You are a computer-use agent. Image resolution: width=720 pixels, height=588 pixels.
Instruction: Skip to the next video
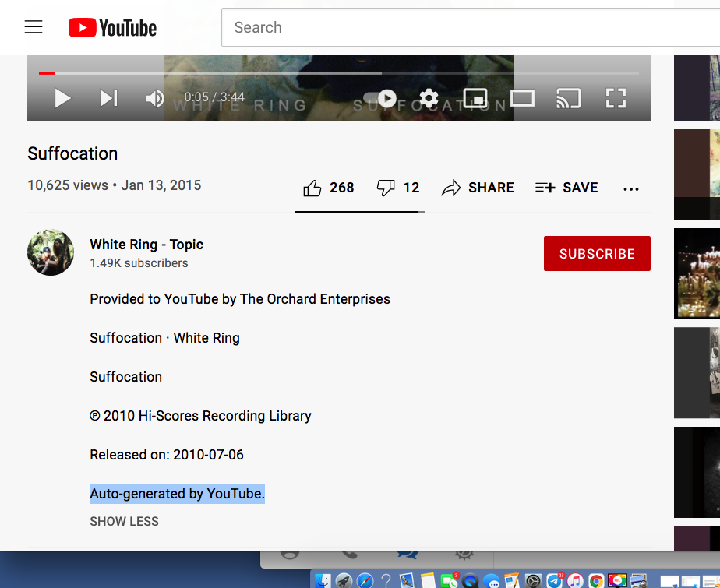point(109,98)
